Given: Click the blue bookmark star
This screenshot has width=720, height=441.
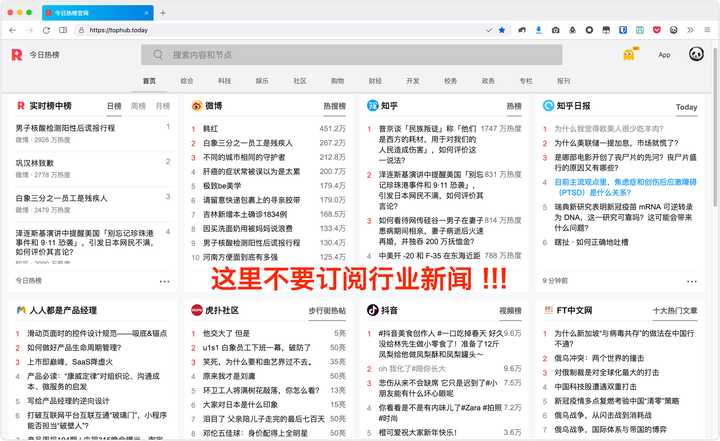Looking at the screenshot, I should [x=502, y=30].
